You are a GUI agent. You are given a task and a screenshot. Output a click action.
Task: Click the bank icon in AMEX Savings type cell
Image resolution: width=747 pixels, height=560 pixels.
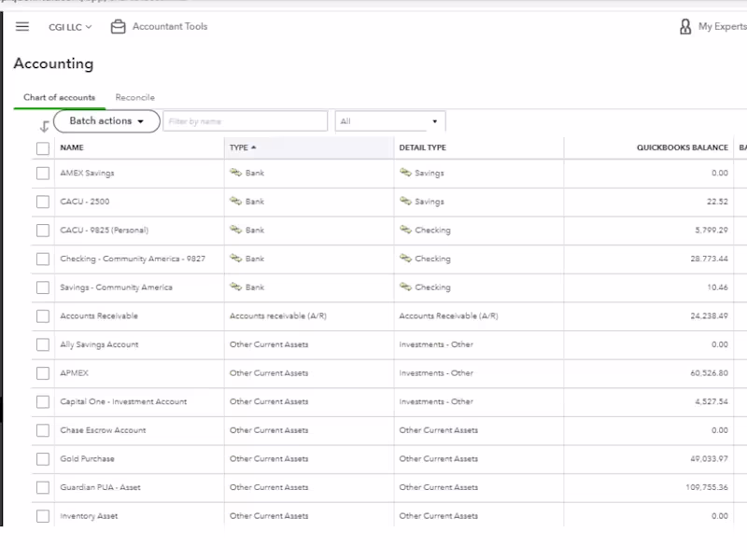[x=236, y=173]
